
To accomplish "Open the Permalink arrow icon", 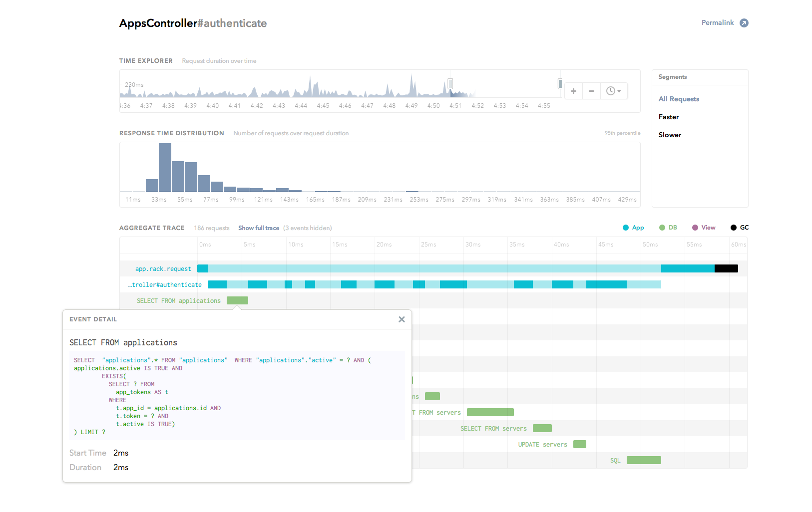I will tap(744, 23).
